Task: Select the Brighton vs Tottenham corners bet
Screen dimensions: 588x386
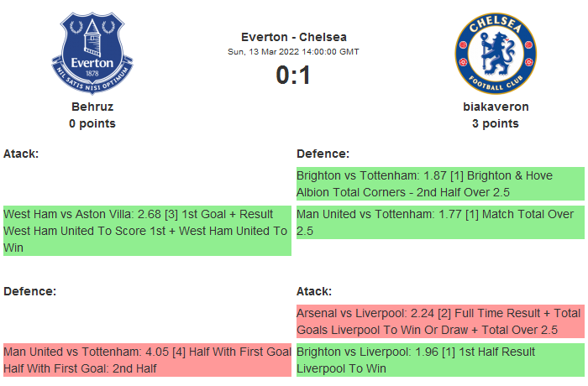Action: (x=438, y=184)
